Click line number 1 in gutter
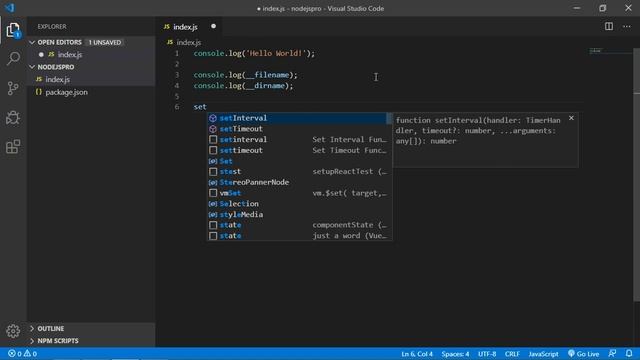Image resolution: width=640 pixels, height=360 pixels. [x=177, y=53]
